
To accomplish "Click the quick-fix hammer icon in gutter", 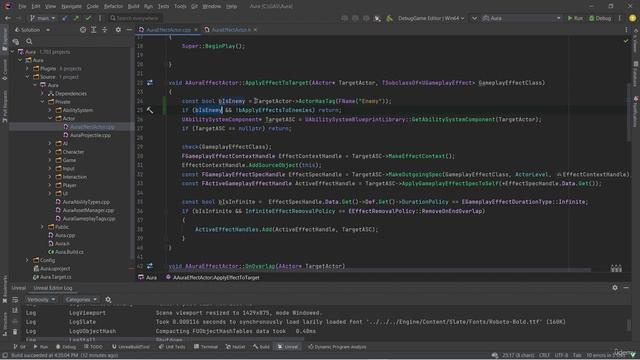I will tap(150, 110).
